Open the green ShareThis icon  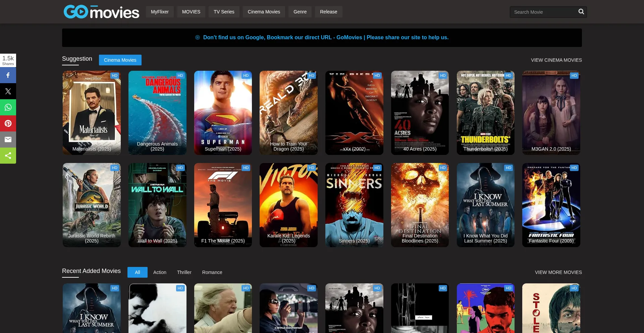8,156
